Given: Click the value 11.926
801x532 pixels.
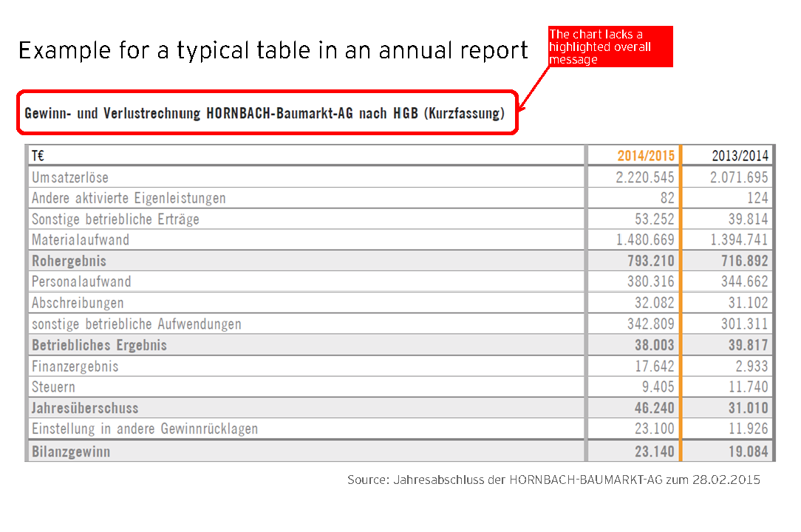Looking at the screenshot, I should pos(749,429).
